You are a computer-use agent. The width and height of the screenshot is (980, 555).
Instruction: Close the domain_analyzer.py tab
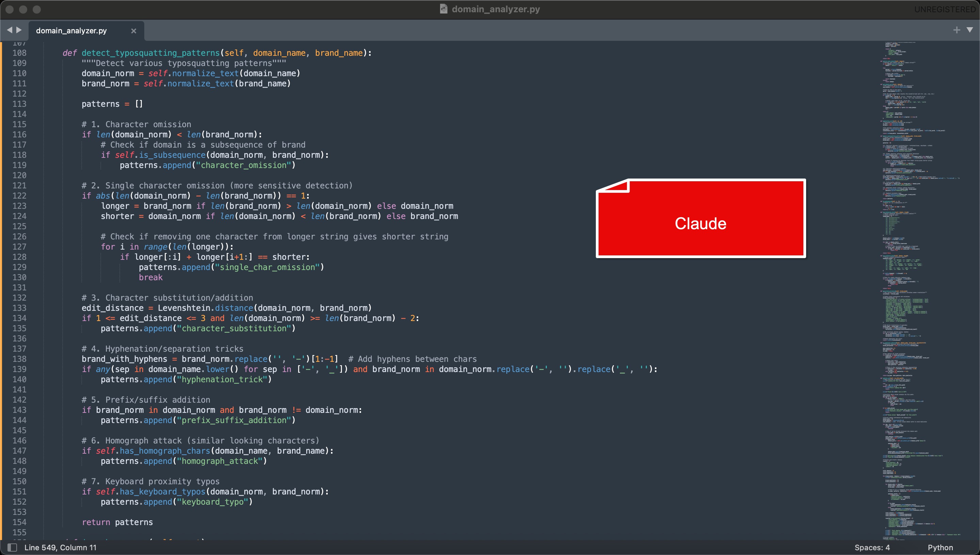coord(133,31)
